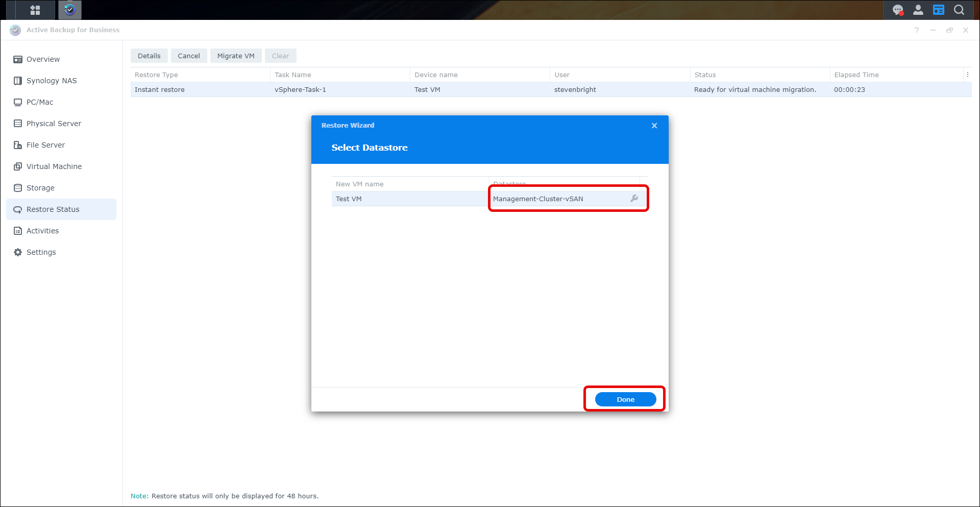Click the Details button
Image resolution: width=980 pixels, height=507 pixels.
tap(149, 56)
